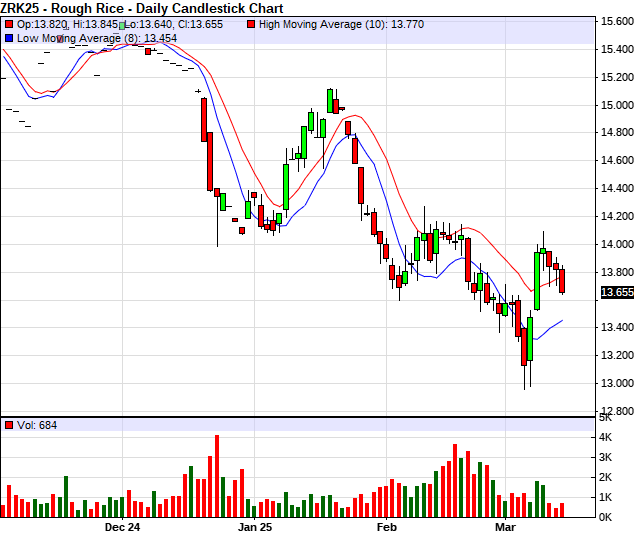Click the red OHLC legend swatch
Image resolution: width=640 pixels, height=536 pixels.
point(9,23)
